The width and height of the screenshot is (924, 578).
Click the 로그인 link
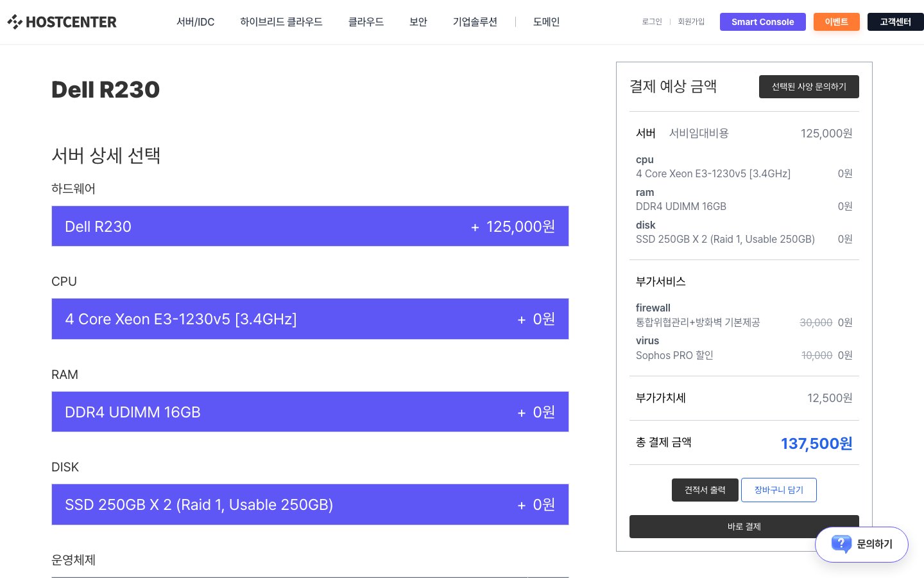tap(652, 22)
